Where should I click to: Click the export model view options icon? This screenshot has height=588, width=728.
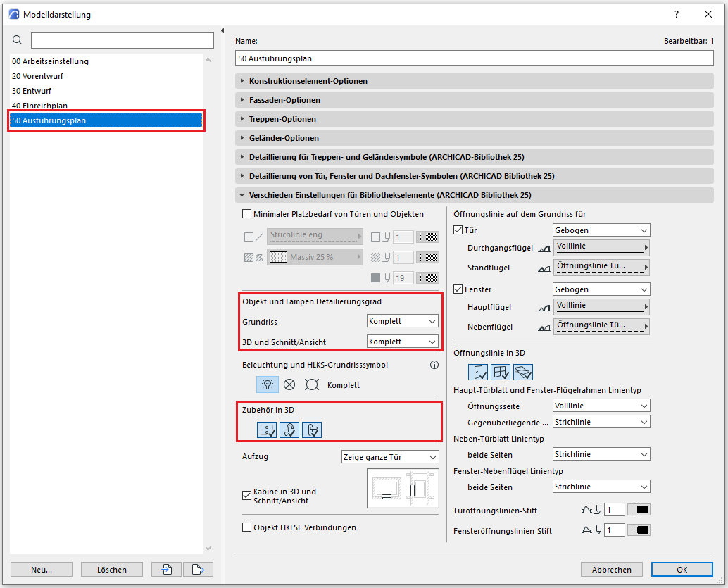198,569
